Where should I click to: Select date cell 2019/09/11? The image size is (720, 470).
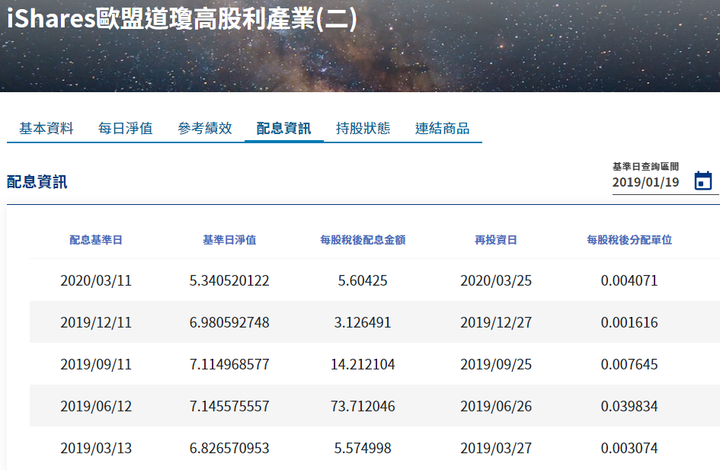tap(96, 364)
